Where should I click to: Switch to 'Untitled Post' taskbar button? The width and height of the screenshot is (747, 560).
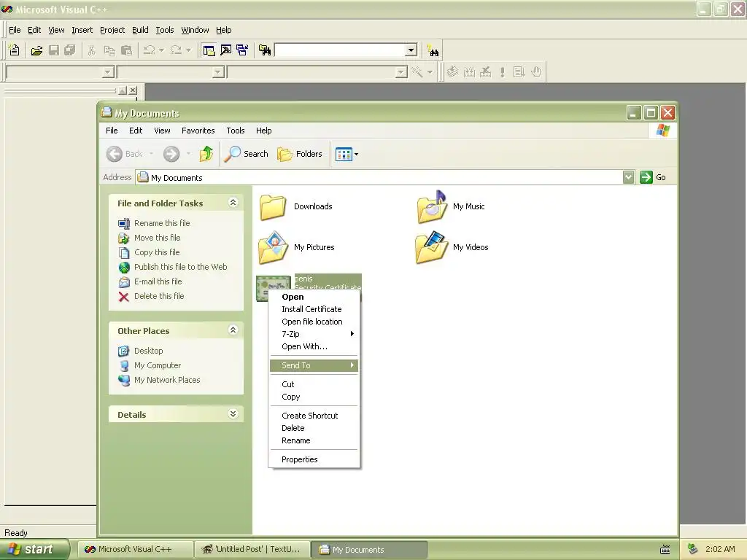[252, 550]
